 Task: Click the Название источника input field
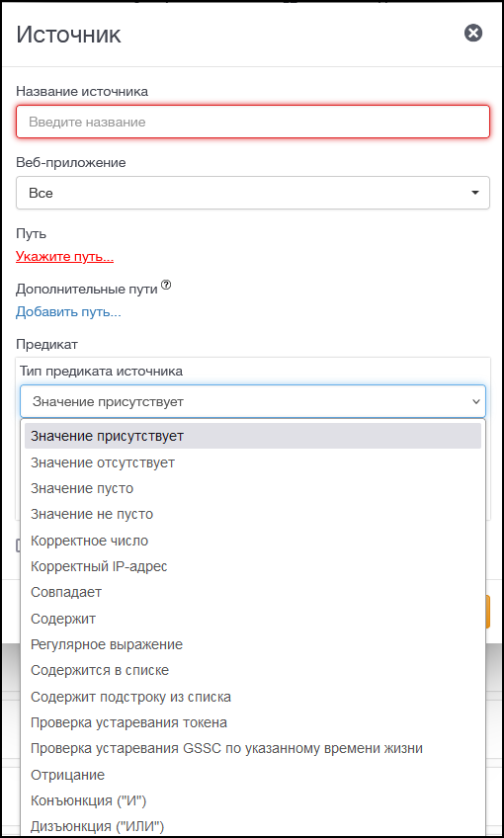(x=253, y=122)
